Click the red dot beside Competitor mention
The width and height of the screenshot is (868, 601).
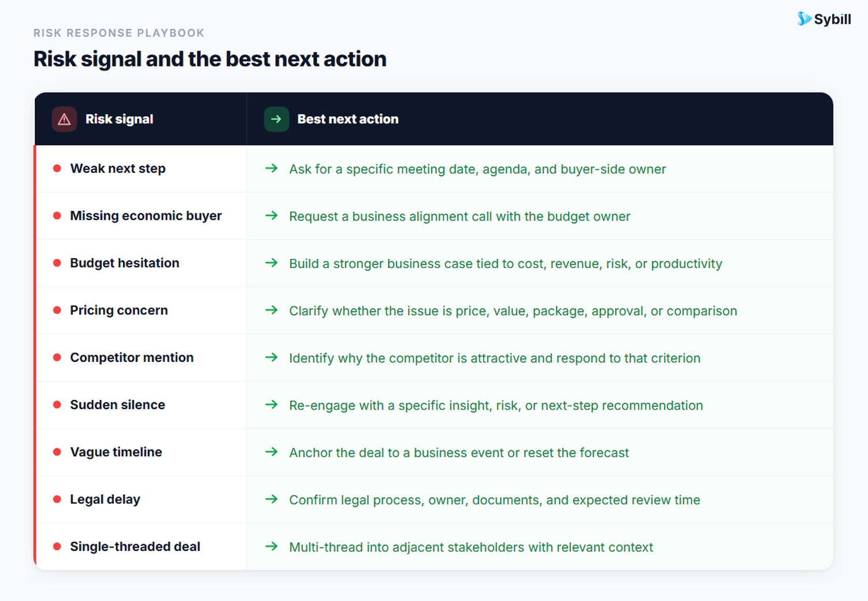(x=57, y=358)
